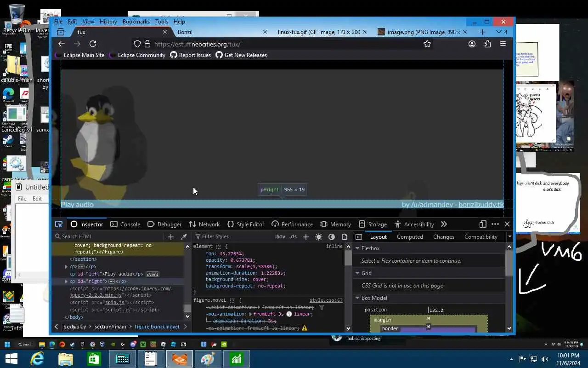The width and height of the screenshot is (588, 368).
Task: Toggle :hov pseudo-class panel
Action: point(280,236)
